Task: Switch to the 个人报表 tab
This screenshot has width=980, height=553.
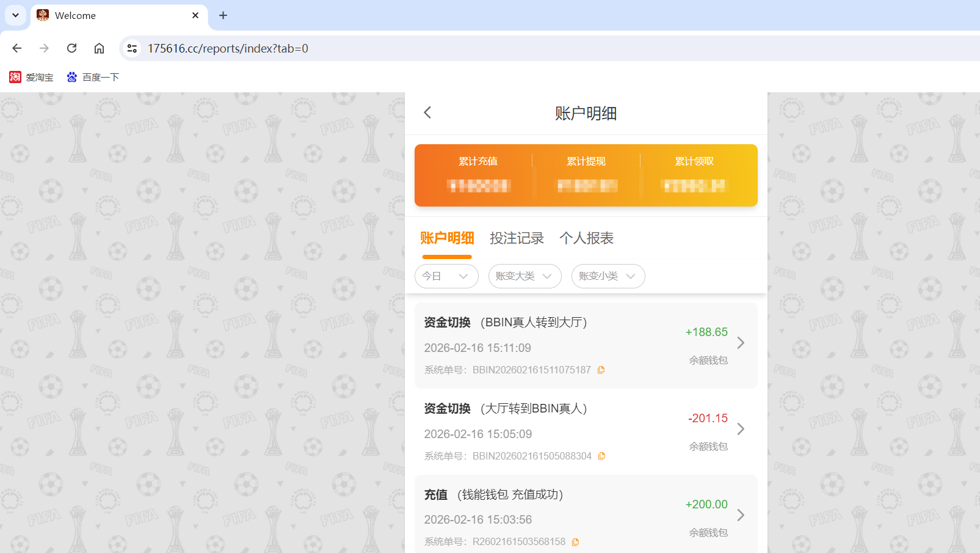Action: point(586,238)
